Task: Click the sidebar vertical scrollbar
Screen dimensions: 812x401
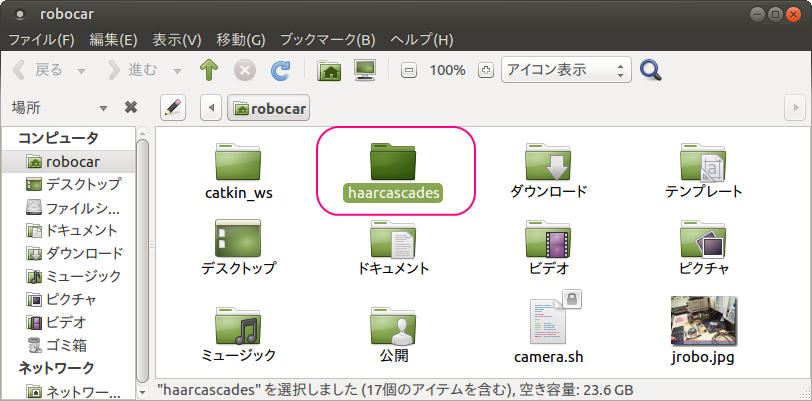Action: tap(143, 259)
